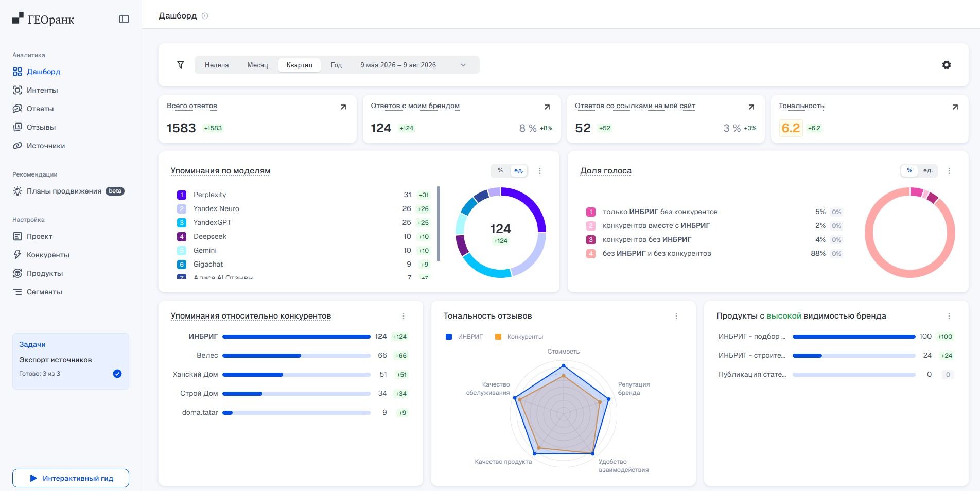The image size is (980, 491).
Task: Switch Упоминания по моделям to percent
Action: (500, 170)
